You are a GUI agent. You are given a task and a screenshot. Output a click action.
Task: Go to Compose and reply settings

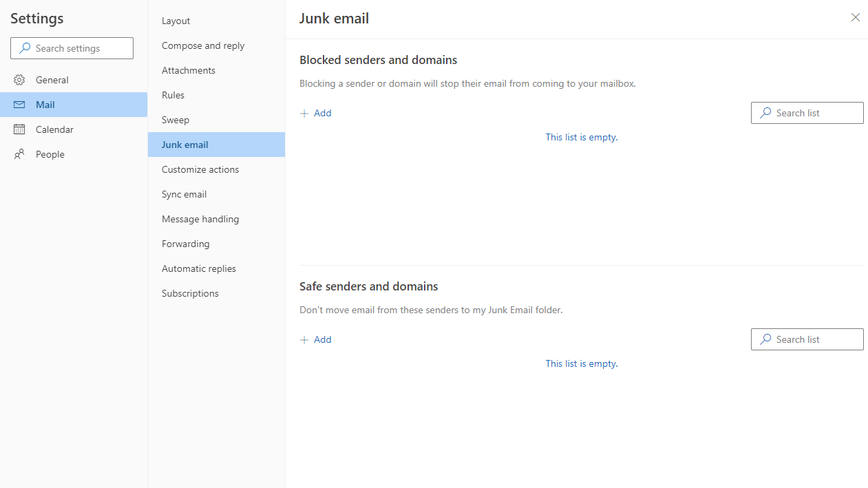pos(216,45)
